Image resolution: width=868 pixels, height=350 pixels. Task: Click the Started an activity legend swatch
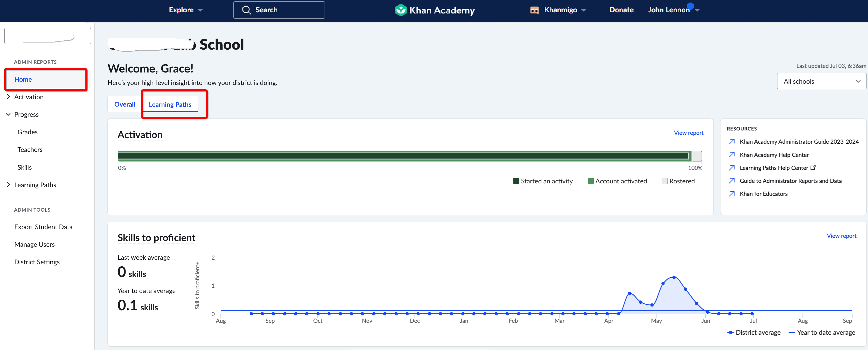[516, 181]
